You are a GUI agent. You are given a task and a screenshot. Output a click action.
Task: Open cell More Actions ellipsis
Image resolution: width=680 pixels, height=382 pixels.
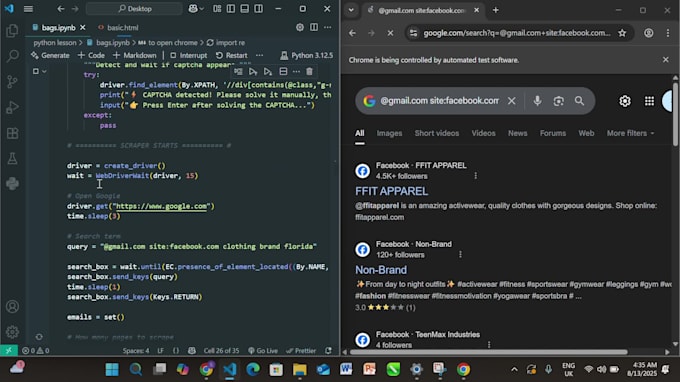click(296, 72)
